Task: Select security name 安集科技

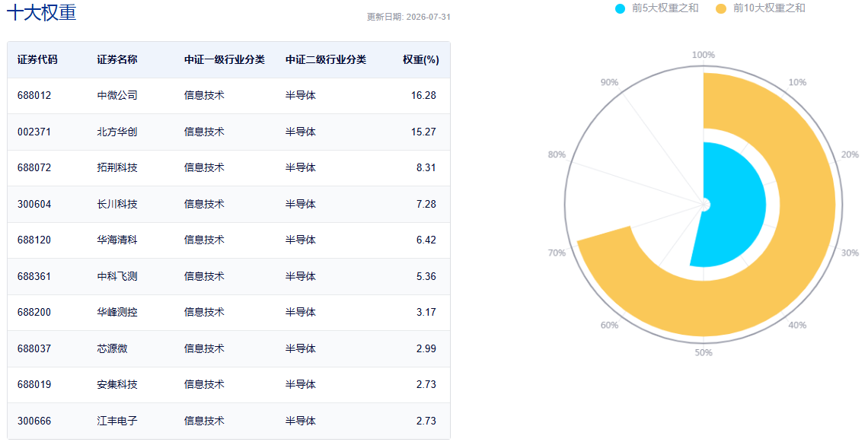Action: click(x=117, y=384)
